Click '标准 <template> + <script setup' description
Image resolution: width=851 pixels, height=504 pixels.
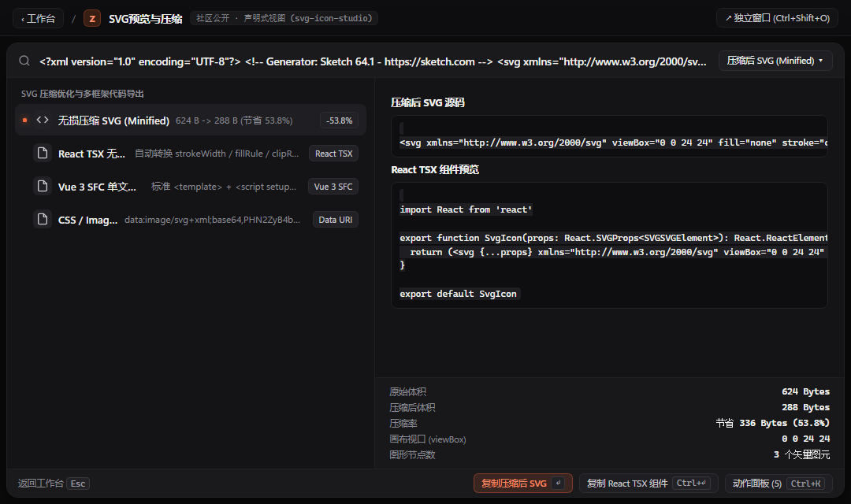[224, 187]
